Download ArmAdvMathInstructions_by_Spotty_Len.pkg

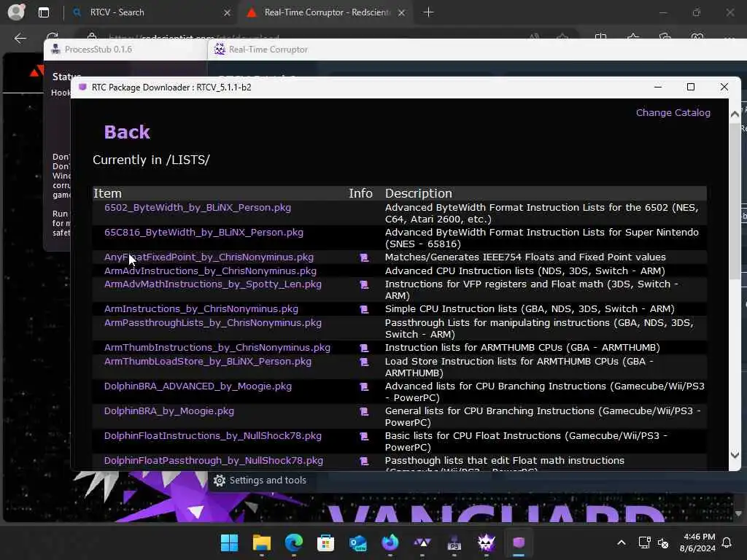click(x=213, y=284)
